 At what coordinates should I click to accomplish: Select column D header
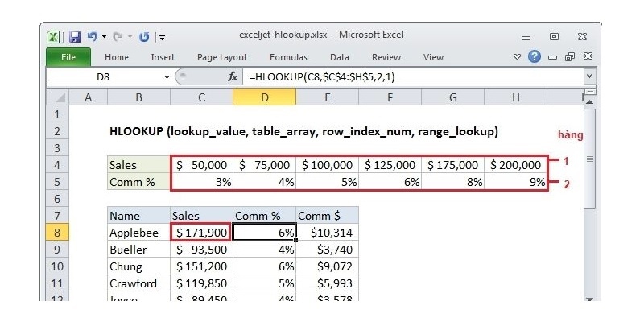[264, 97]
